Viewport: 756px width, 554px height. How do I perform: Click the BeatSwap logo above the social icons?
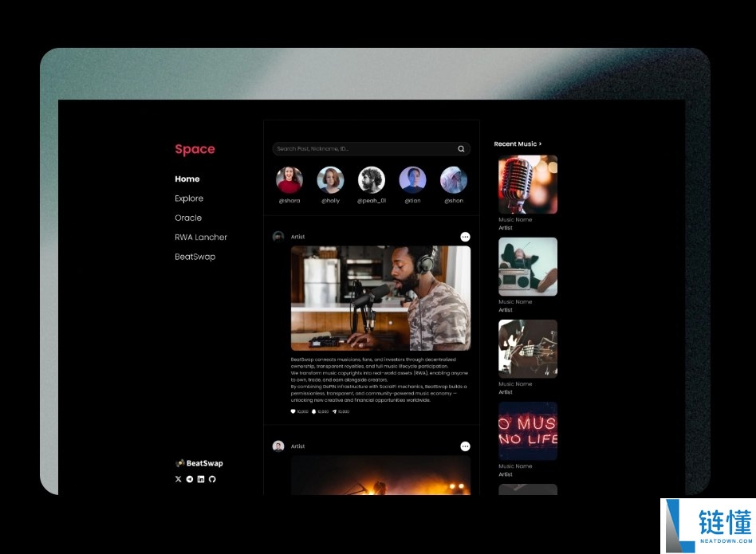[200, 463]
